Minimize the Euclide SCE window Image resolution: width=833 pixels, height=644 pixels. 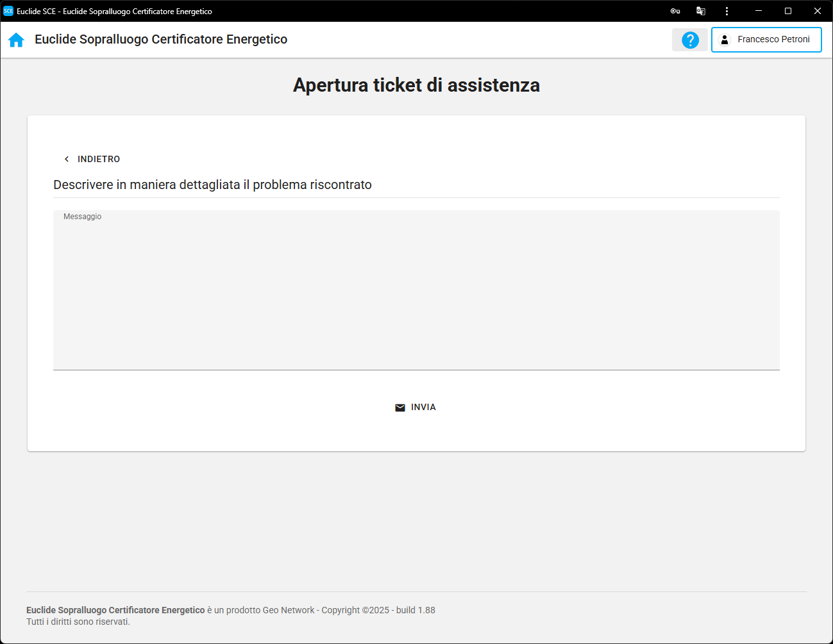coord(759,11)
